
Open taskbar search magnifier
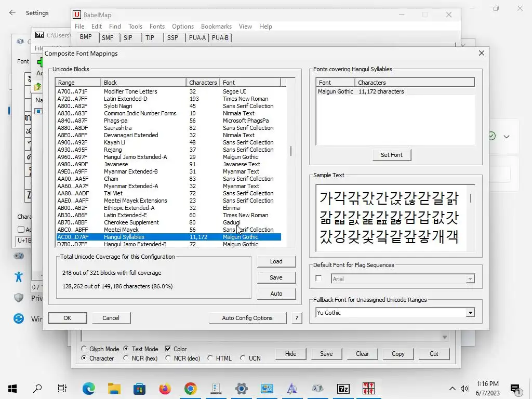pyautogui.click(x=37, y=388)
